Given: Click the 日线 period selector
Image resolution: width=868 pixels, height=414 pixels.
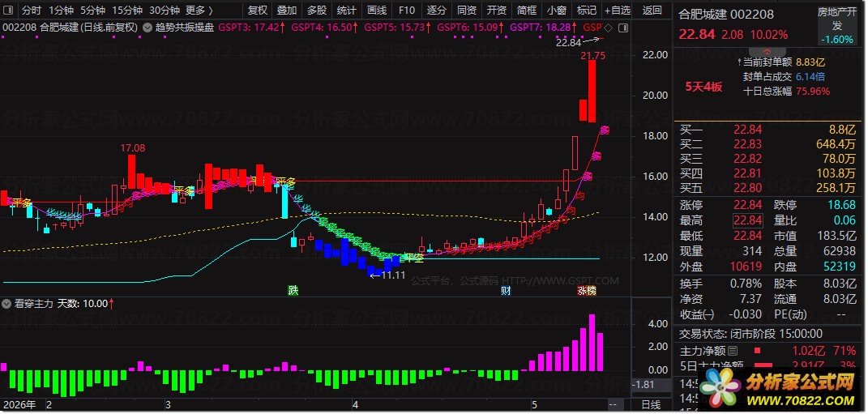Looking at the screenshot, I should click(651, 405).
